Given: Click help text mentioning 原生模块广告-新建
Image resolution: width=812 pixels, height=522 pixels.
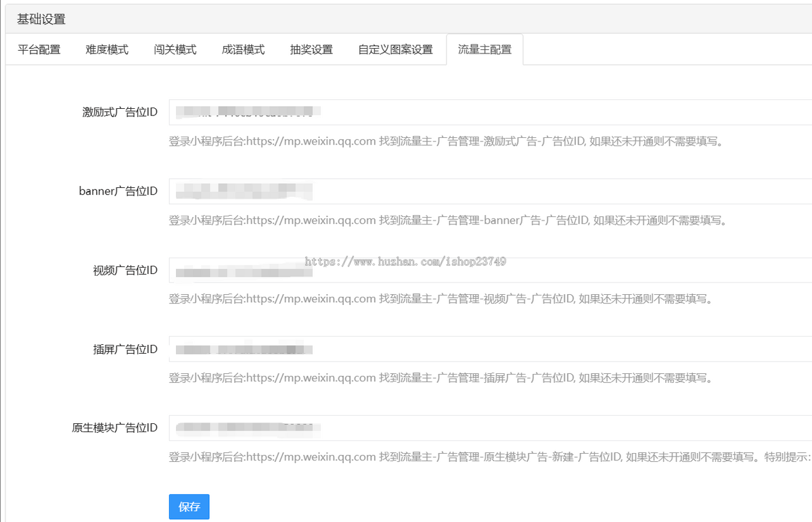Looking at the screenshot, I should point(490,457).
